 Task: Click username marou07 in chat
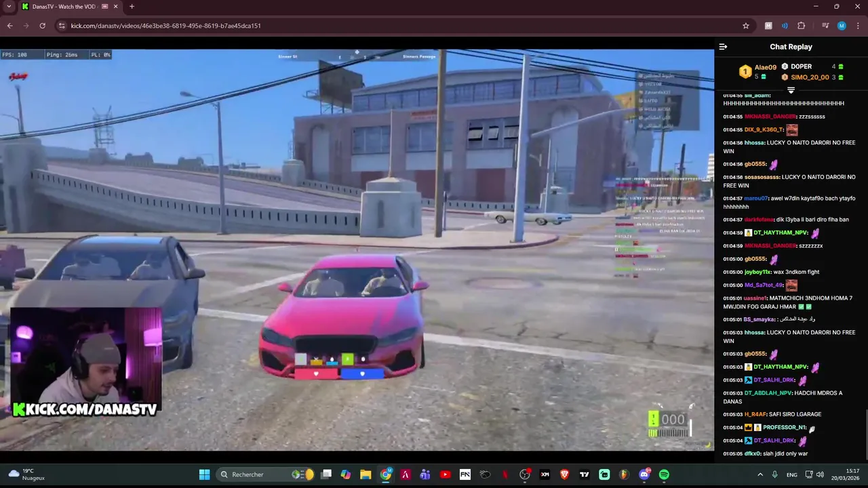(755, 199)
